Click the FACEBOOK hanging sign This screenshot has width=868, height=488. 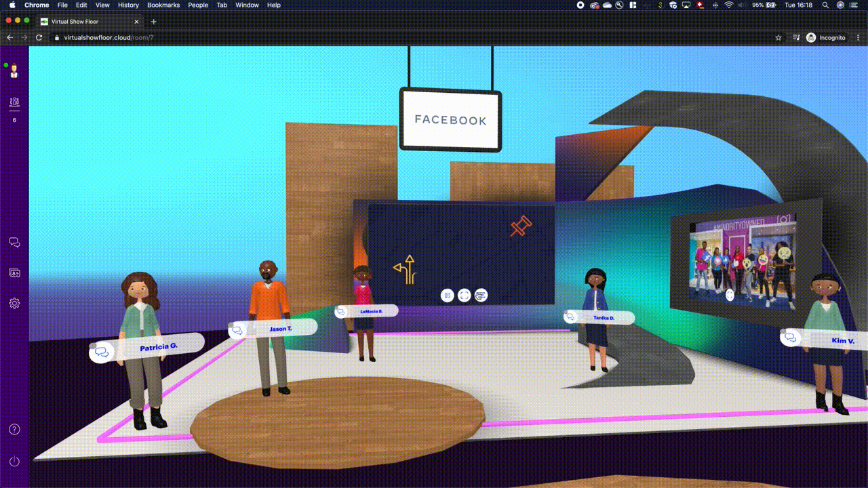point(450,120)
